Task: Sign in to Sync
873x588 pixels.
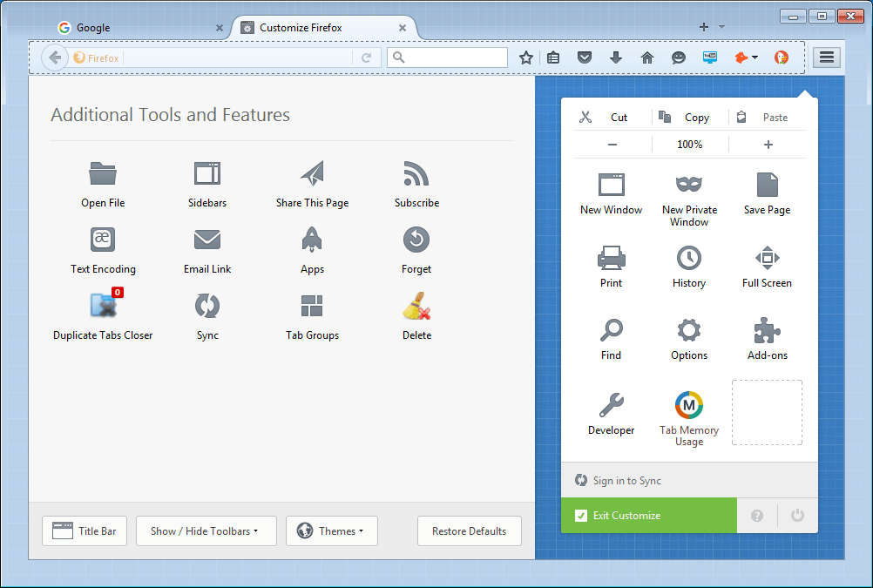Action: (626, 480)
